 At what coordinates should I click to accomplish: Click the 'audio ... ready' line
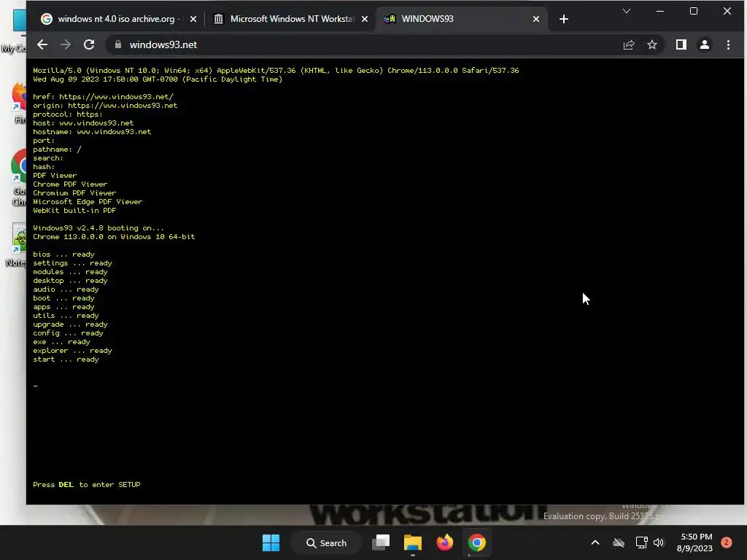66,289
